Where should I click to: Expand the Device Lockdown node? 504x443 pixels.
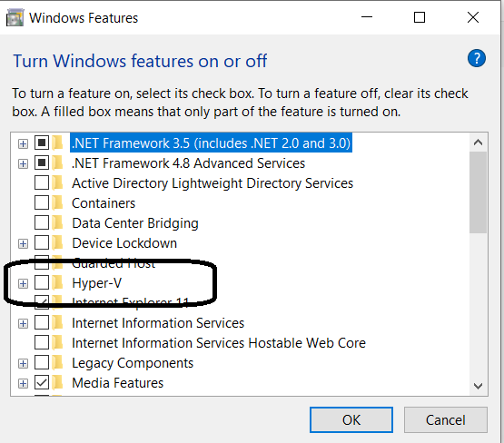23,244
